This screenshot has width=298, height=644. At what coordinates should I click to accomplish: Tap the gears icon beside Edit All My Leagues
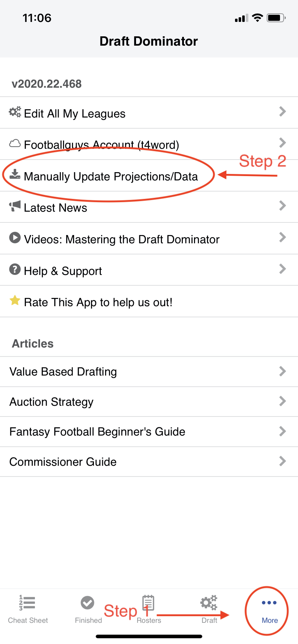pyautogui.click(x=15, y=112)
